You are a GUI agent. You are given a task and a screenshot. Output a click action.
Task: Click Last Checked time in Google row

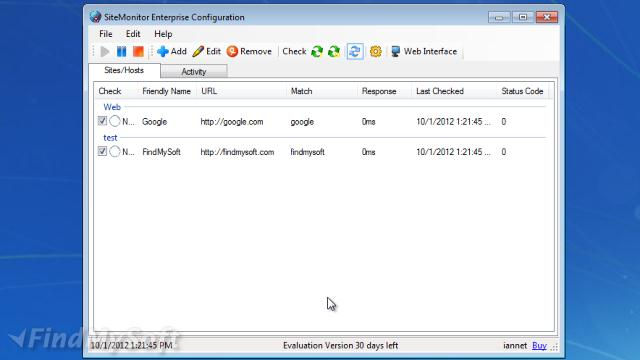(x=453, y=122)
